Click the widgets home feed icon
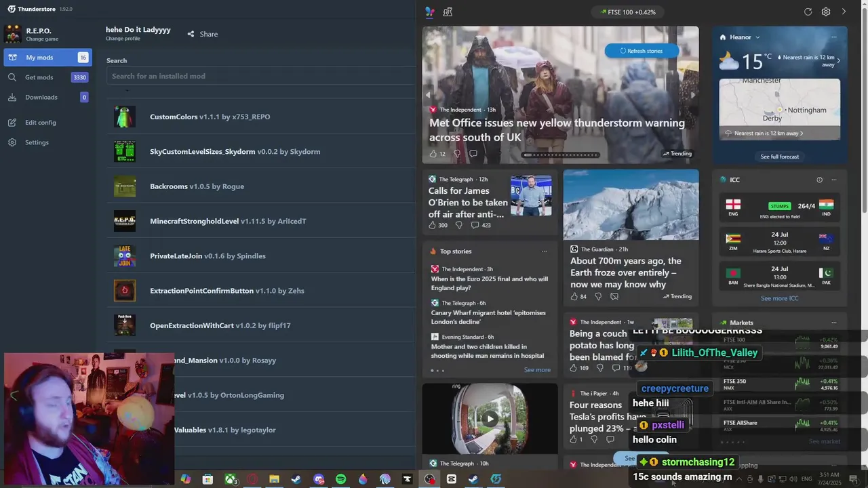Viewport: 868px width, 488px height. pos(429,12)
